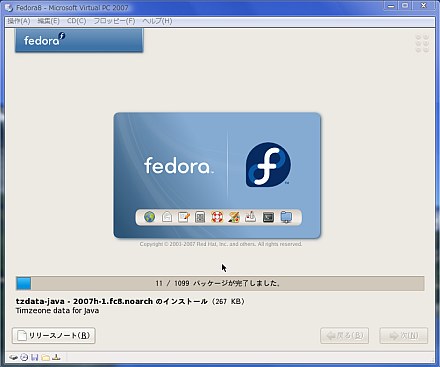Select the tzdata-java package install text

130,301
